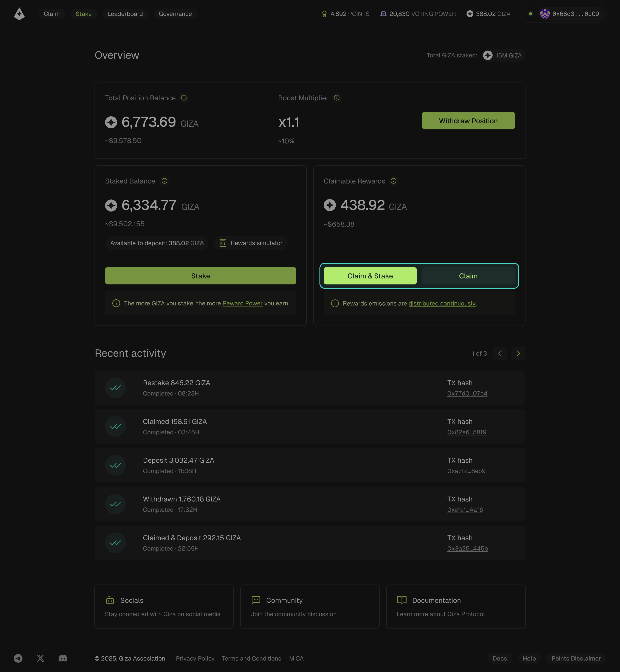Viewport: 620px width, 672px height.
Task: Click the wallet avatar pixel icon
Action: (545, 14)
